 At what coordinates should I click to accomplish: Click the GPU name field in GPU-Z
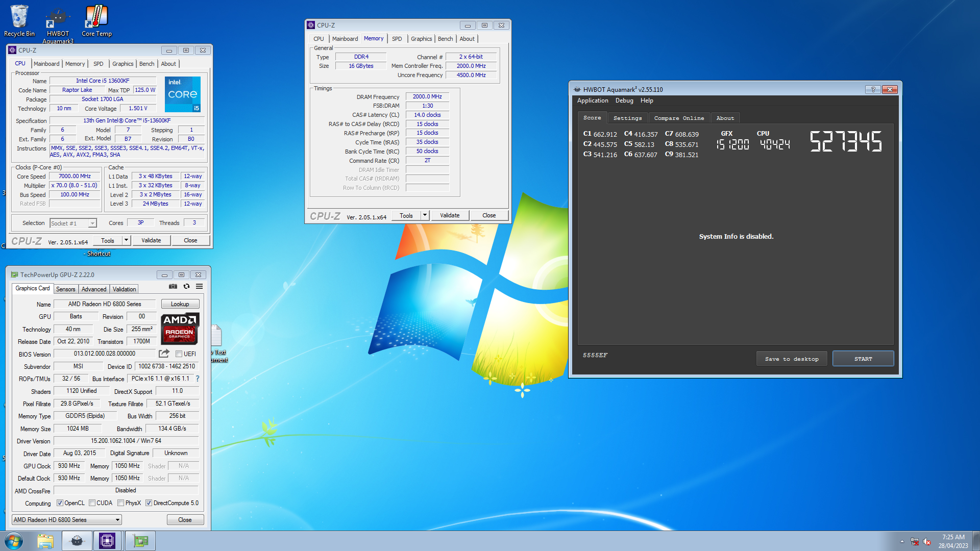pyautogui.click(x=105, y=304)
